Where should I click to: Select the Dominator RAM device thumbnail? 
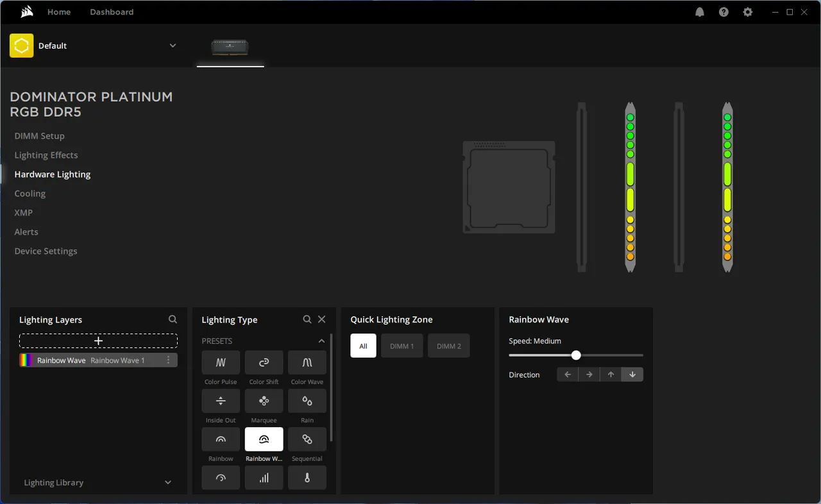coord(230,47)
